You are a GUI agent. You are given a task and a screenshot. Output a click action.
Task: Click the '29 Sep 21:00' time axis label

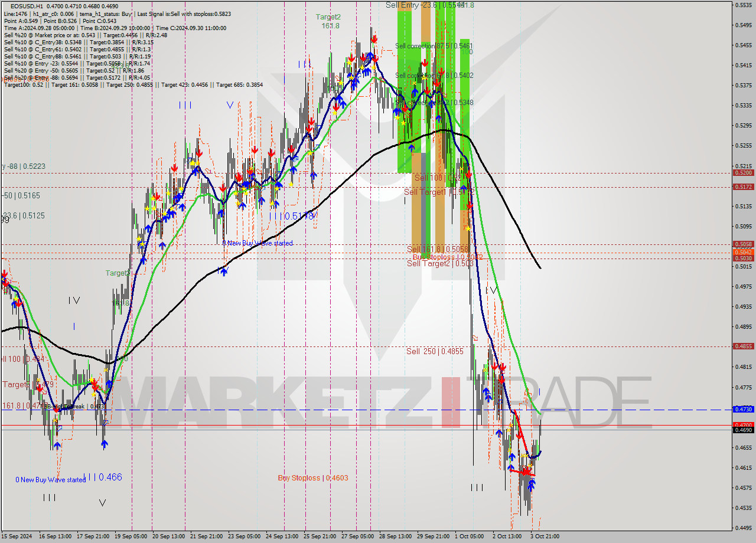433,537
